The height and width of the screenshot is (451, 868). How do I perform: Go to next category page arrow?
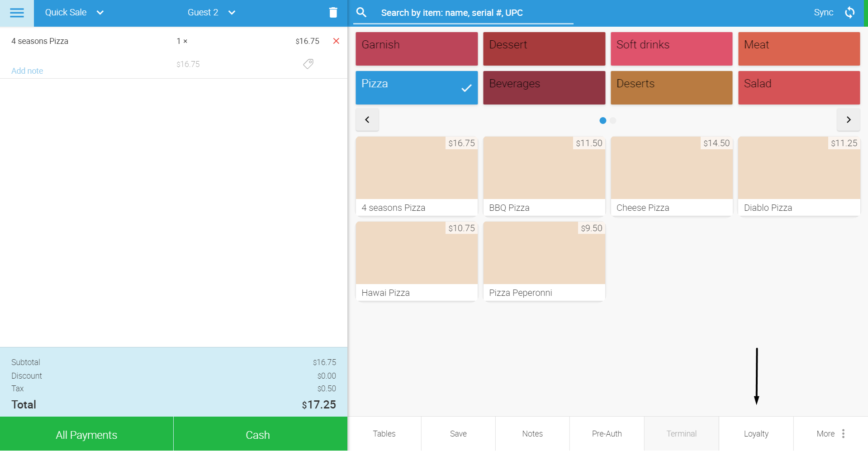click(849, 120)
